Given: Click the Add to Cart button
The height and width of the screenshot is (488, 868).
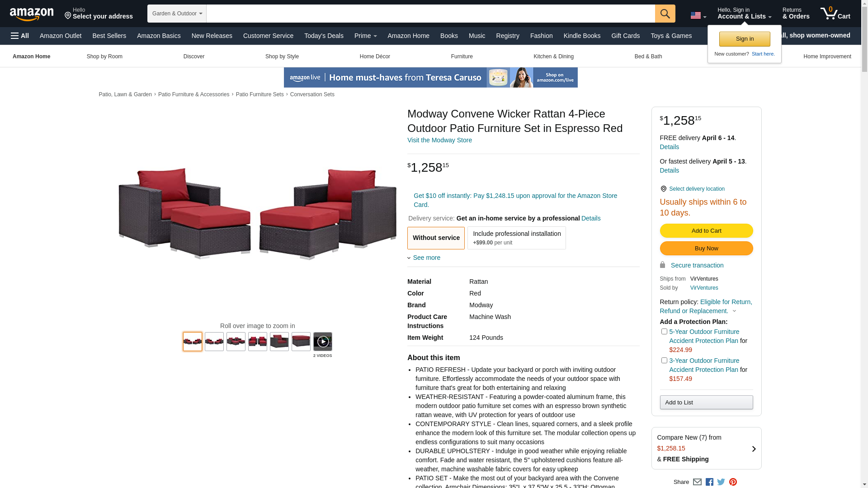Looking at the screenshot, I should 706,231.
